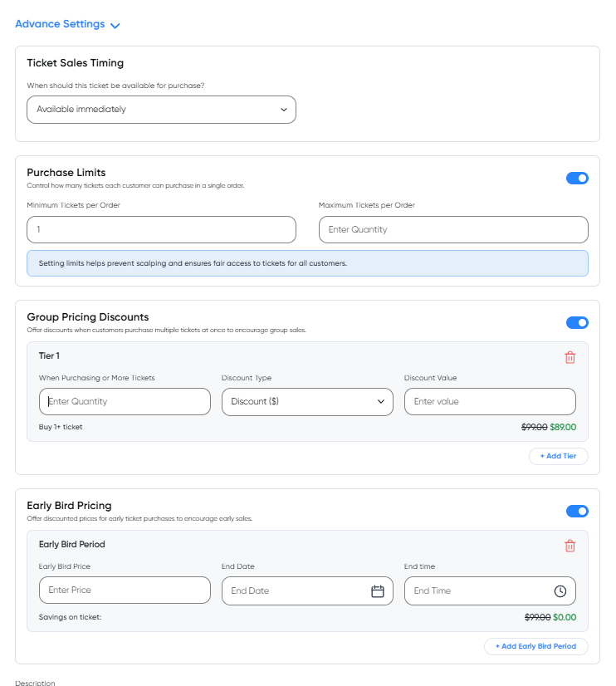Click the Maximum Tickets per Order field
This screenshot has width=616, height=686.
[x=452, y=229]
